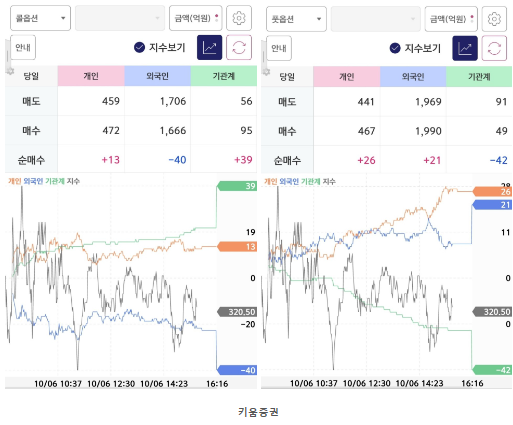This screenshot has width=513, height=425.
Task: Uncheck 지수보기 in call option panel
Action: [139, 48]
